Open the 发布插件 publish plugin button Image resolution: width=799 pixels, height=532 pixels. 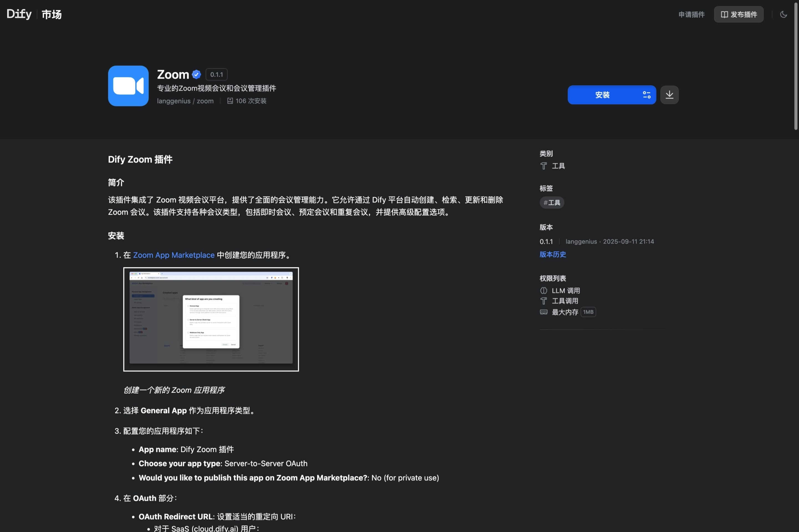tap(739, 14)
